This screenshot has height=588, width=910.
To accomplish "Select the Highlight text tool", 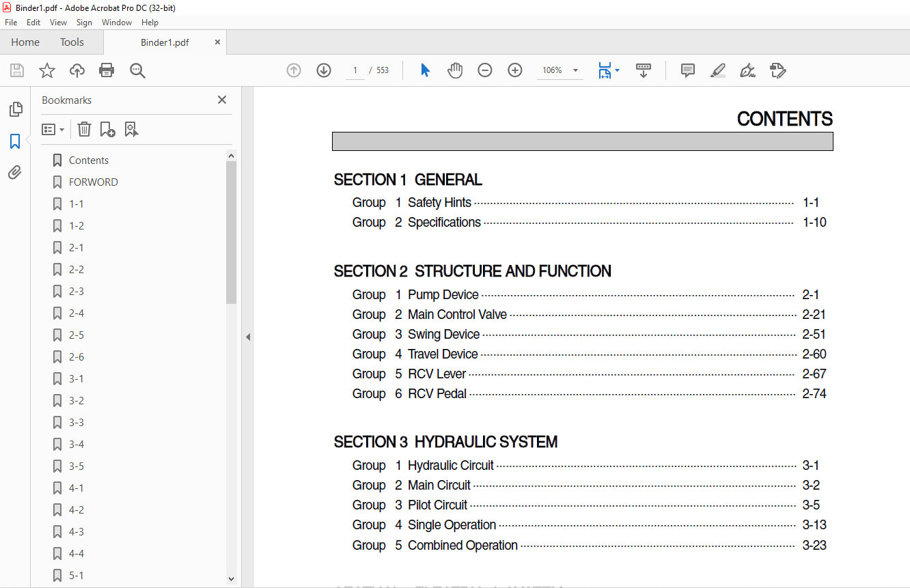I will [717, 70].
